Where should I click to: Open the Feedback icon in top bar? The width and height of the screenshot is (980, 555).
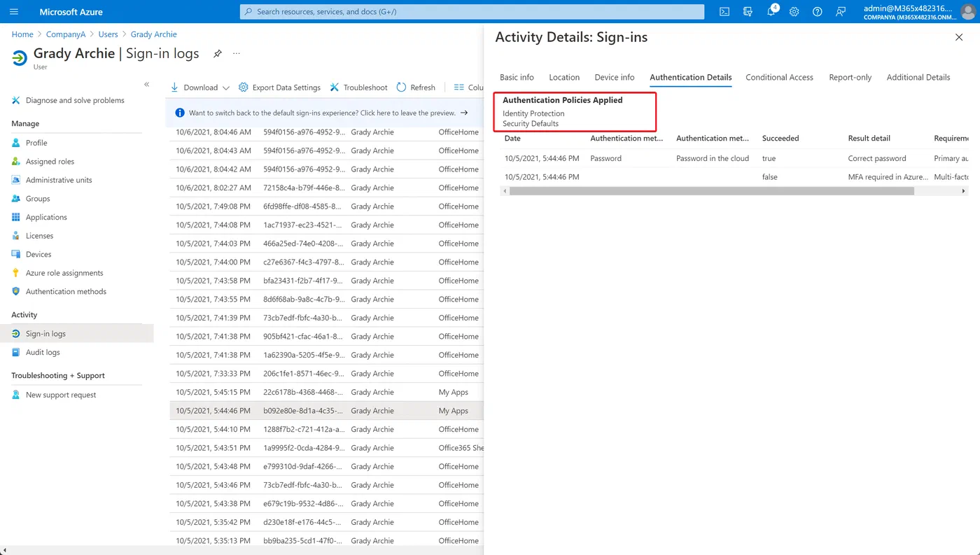[841, 12]
